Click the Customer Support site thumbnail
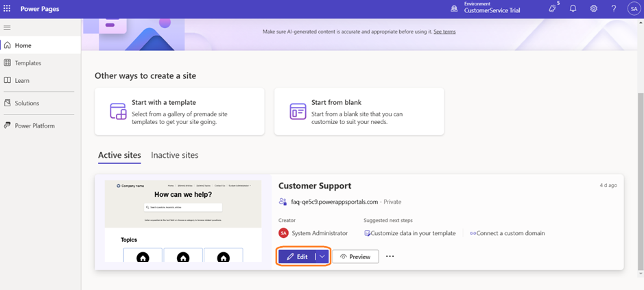This screenshot has height=290, width=644. [x=183, y=221]
